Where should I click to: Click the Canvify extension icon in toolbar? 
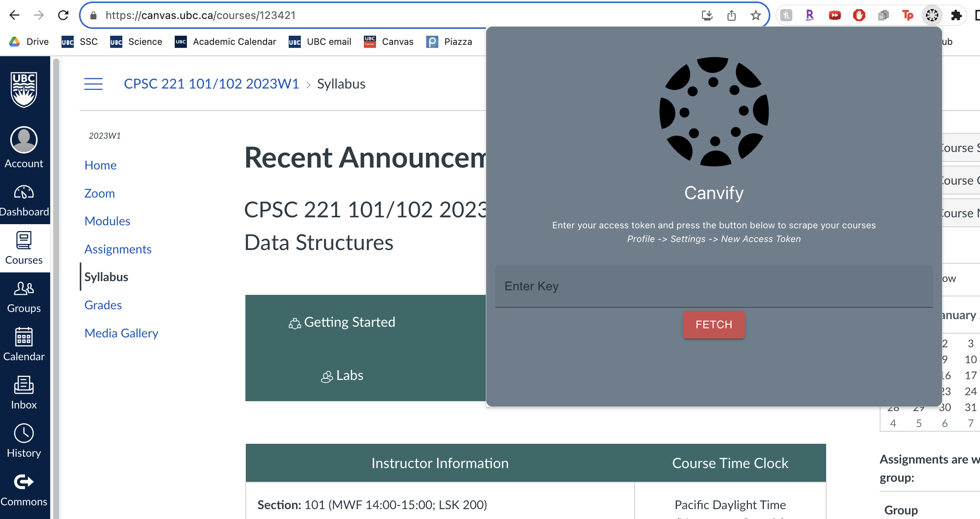pos(932,15)
